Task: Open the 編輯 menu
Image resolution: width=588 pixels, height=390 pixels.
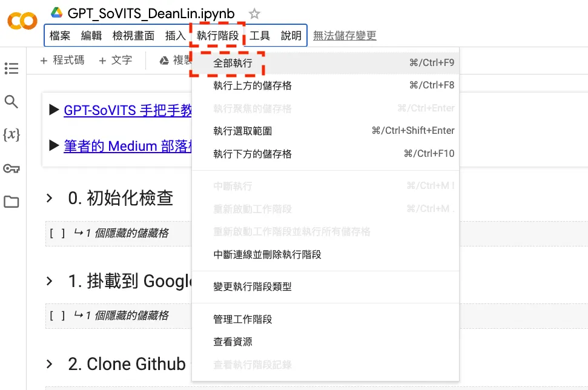Action: (91, 36)
